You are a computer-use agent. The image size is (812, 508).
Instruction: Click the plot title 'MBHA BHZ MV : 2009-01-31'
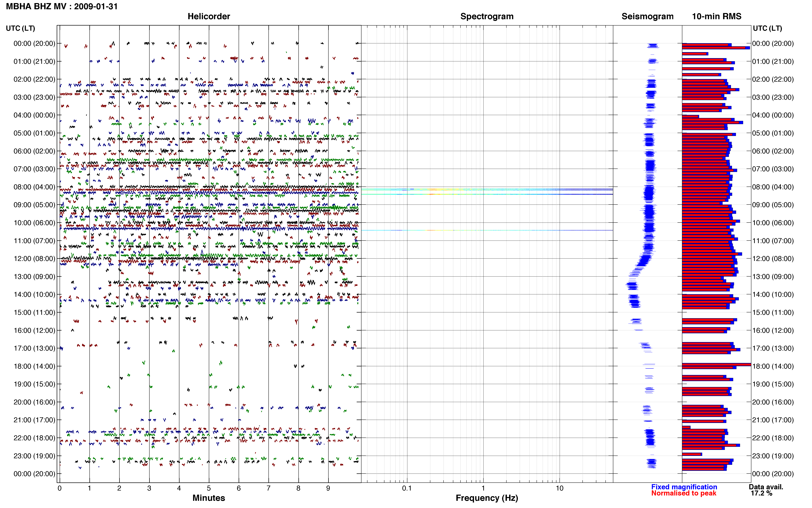(62, 6)
